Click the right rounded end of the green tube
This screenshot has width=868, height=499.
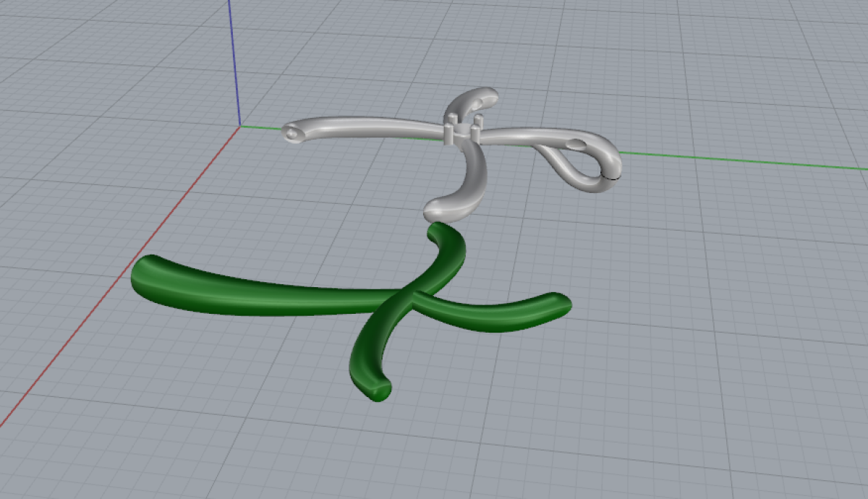(558, 304)
